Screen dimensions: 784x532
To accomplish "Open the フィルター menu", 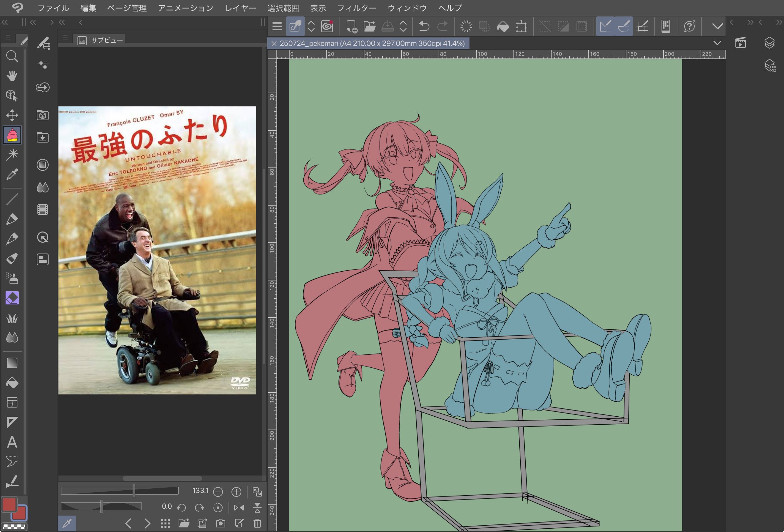I will click(x=357, y=8).
